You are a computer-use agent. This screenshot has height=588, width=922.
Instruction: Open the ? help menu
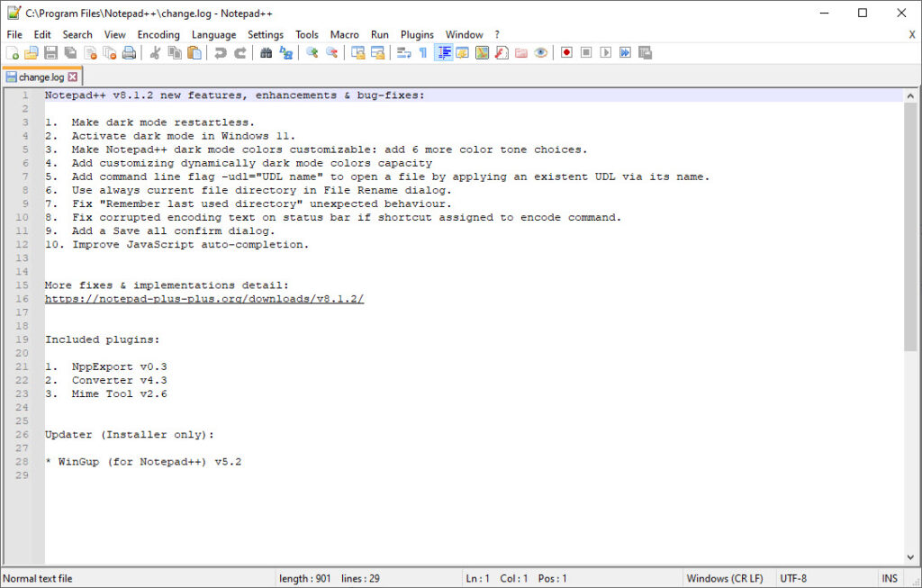(x=497, y=35)
